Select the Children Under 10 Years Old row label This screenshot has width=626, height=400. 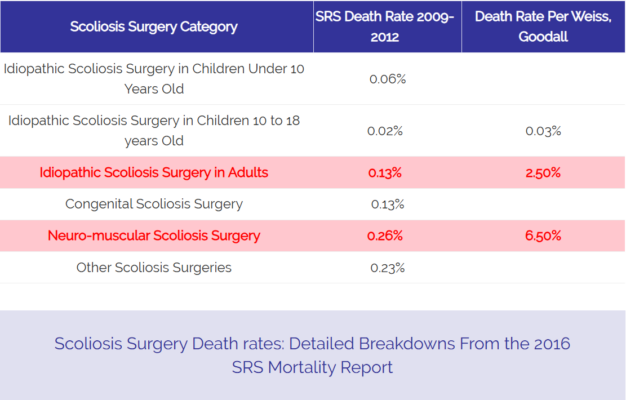[155, 78]
